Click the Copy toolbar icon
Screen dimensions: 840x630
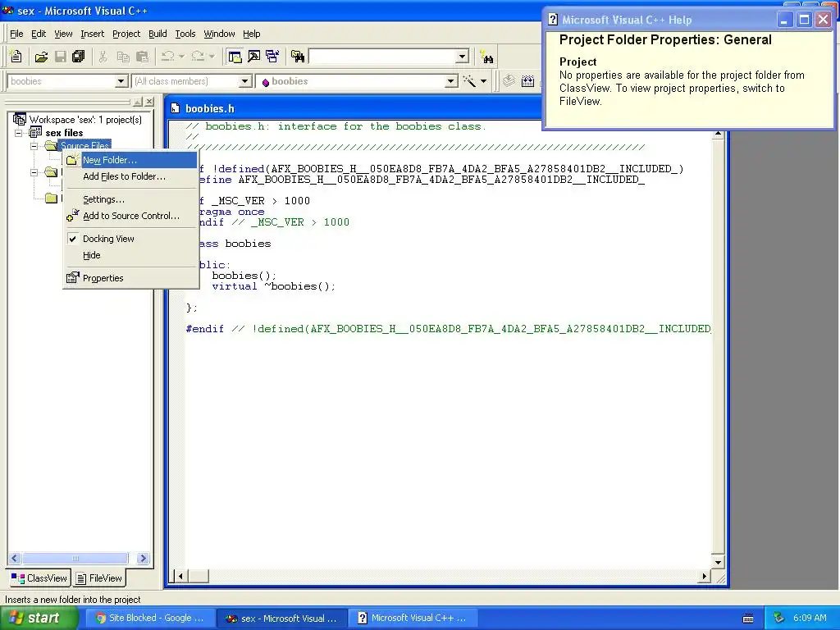[x=123, y=57]
